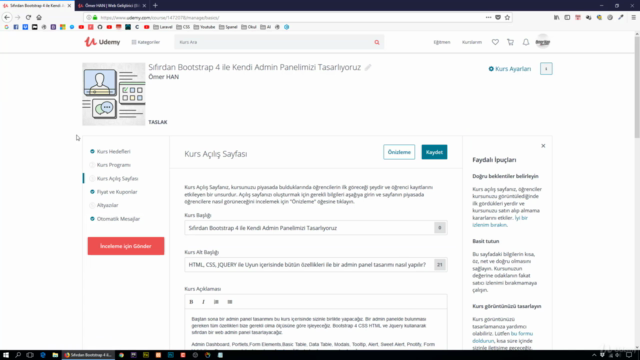Open the Kategoriler menu
This screenshot has height=360, width=640.
146,42
